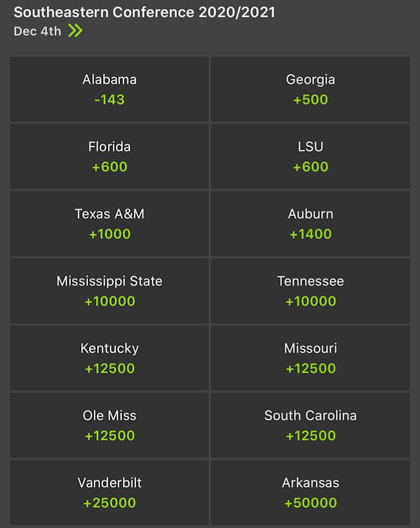
Task: Tap the +50000 odds value under Arkansas
Action: click(310, 503)
